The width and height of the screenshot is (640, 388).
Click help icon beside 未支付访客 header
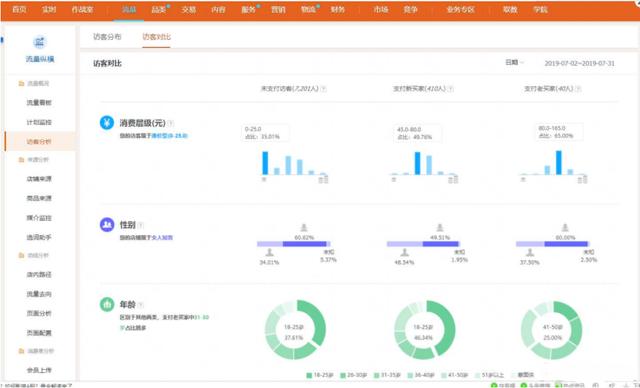[323, 89]
